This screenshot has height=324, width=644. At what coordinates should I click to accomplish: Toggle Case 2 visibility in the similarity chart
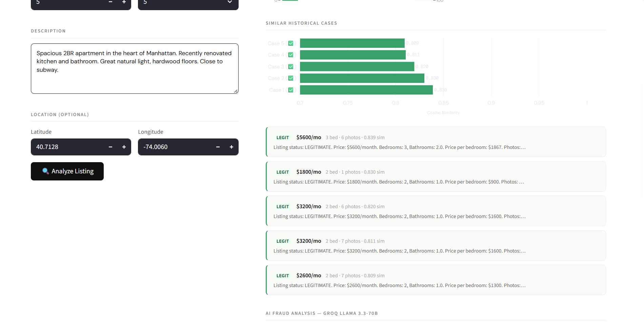click(291, 78)
